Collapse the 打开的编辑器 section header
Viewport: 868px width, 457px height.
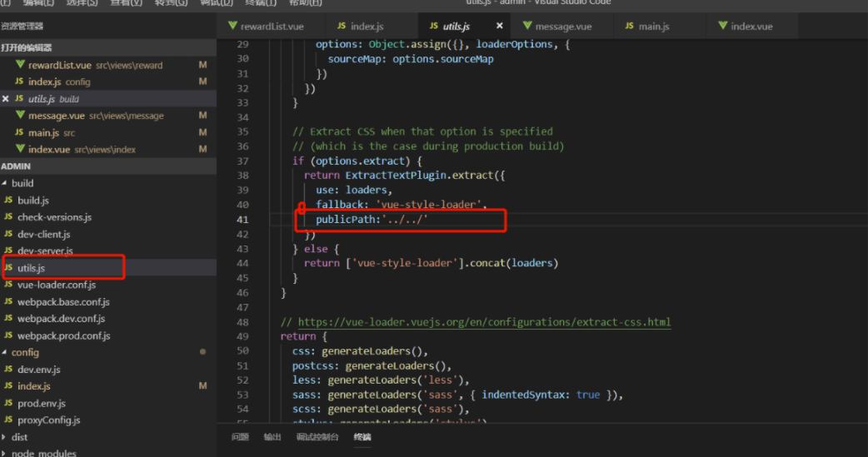tap(27, 48)
